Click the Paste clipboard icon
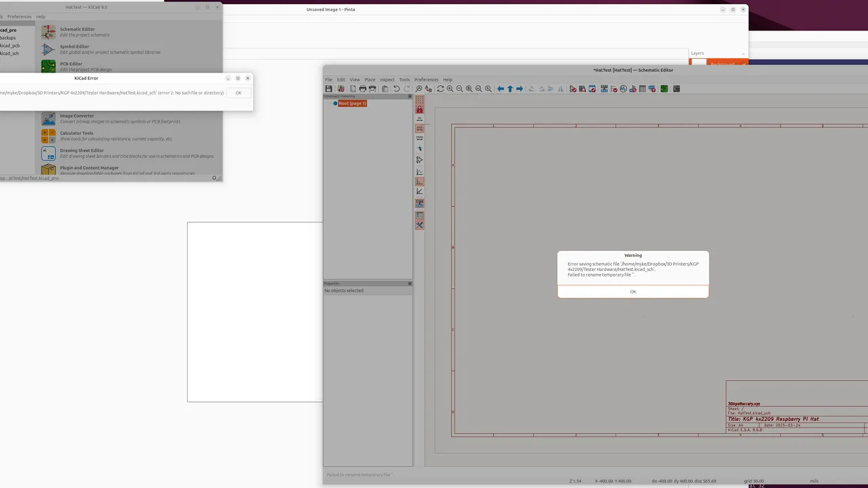 pyautogui.click(x=385, y=89)
